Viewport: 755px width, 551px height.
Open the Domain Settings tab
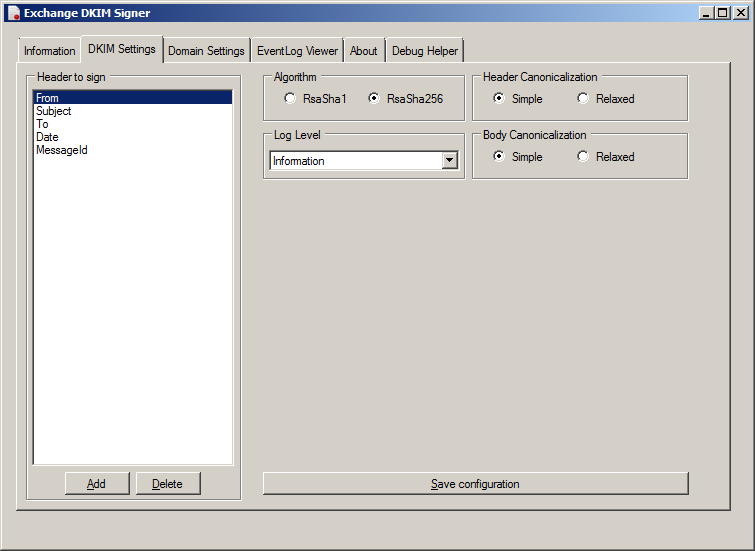click(207, 51)
